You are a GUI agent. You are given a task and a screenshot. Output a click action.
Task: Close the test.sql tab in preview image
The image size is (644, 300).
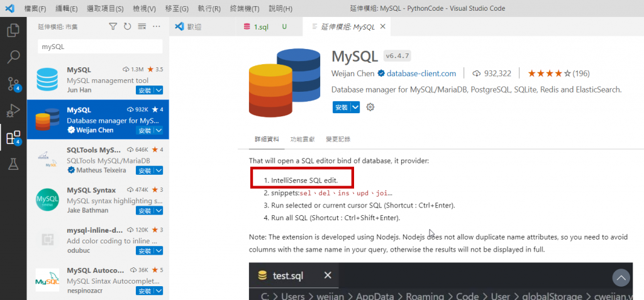(327, 275)
